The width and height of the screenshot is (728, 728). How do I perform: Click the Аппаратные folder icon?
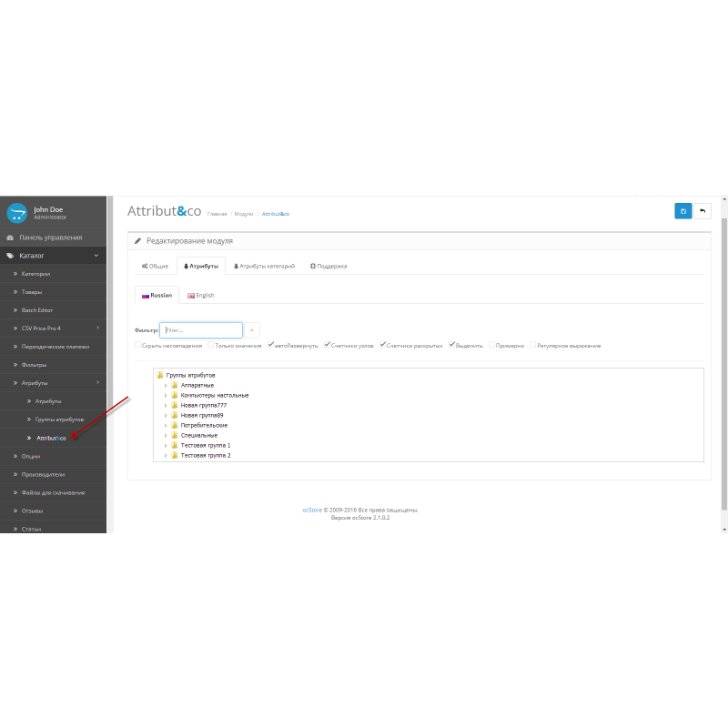coord(175,385)
